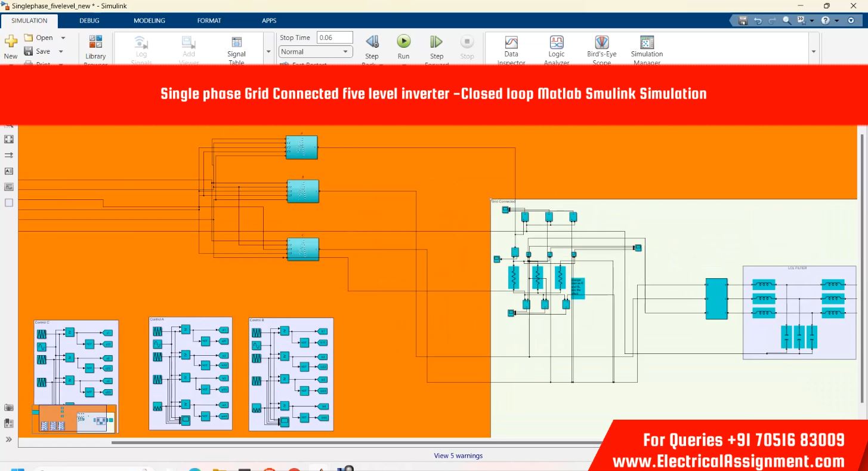Click the Step Forward icon
The width and height of the screenshot is (868, 471).
point(436,42)
